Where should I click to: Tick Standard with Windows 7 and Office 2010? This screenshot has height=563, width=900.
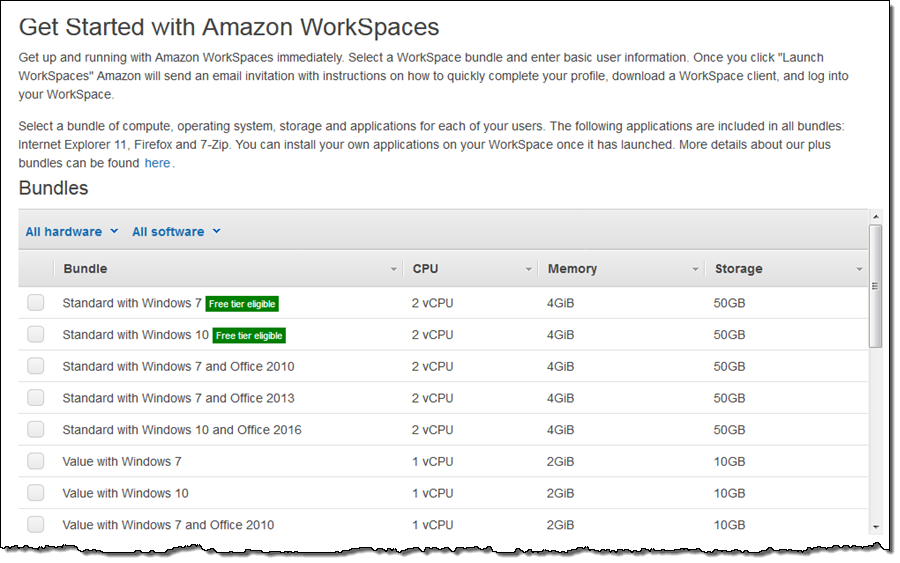tap(36, 366)
